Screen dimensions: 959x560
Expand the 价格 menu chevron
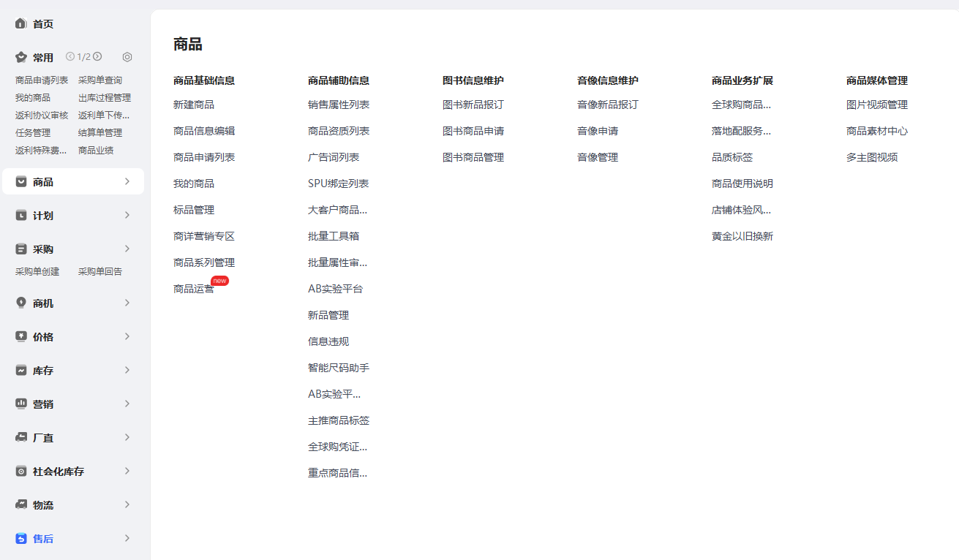(127, 336)
